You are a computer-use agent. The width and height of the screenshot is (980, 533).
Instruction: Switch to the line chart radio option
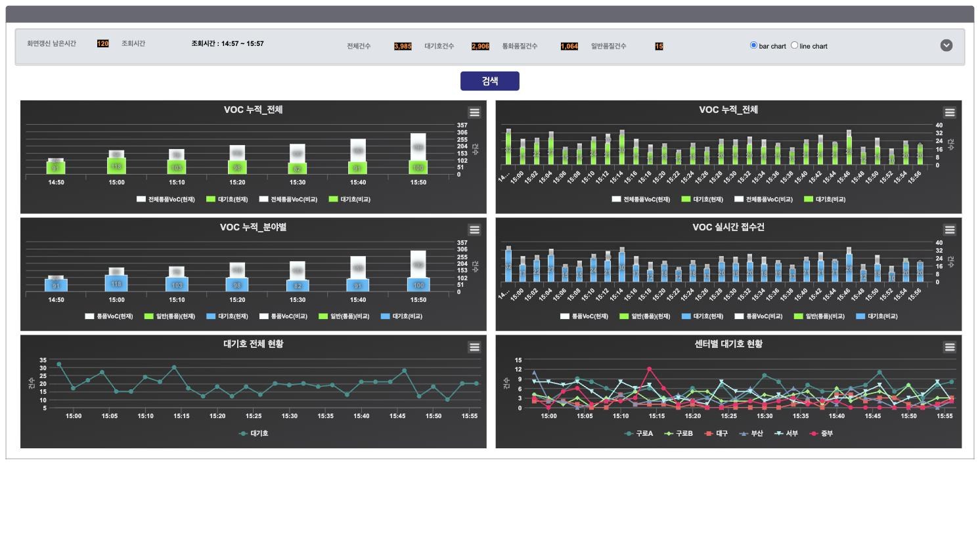(794, 45)
